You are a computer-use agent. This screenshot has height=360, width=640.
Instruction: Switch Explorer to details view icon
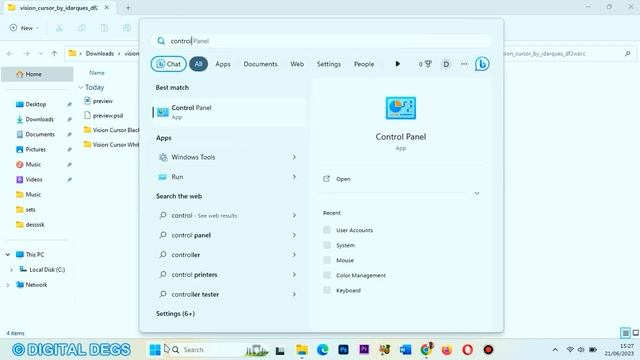[x=625, y=333]
